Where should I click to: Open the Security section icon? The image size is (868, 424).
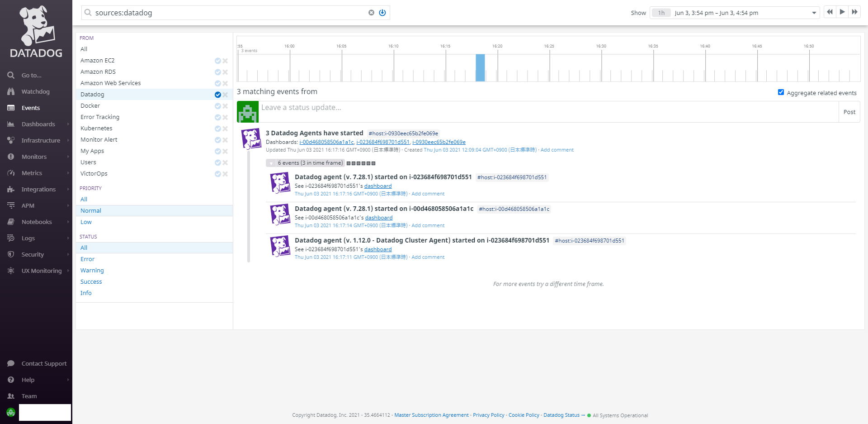(x=11, y=254)
